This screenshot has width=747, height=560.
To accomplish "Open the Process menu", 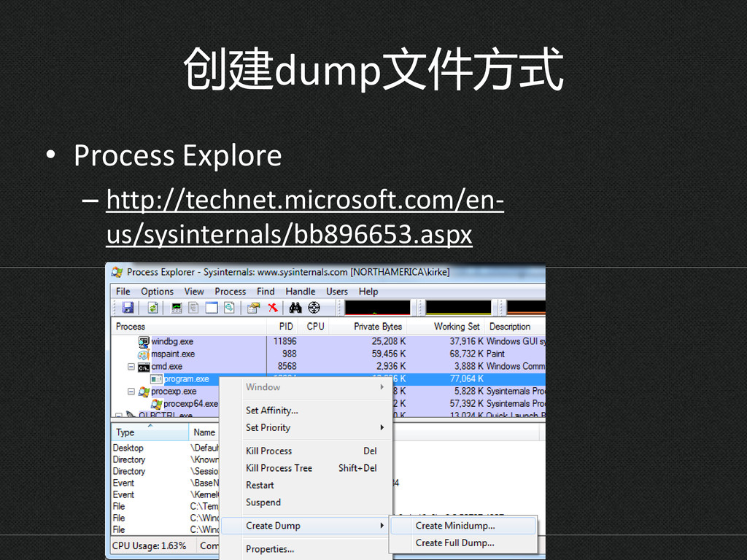I will 230,292.
